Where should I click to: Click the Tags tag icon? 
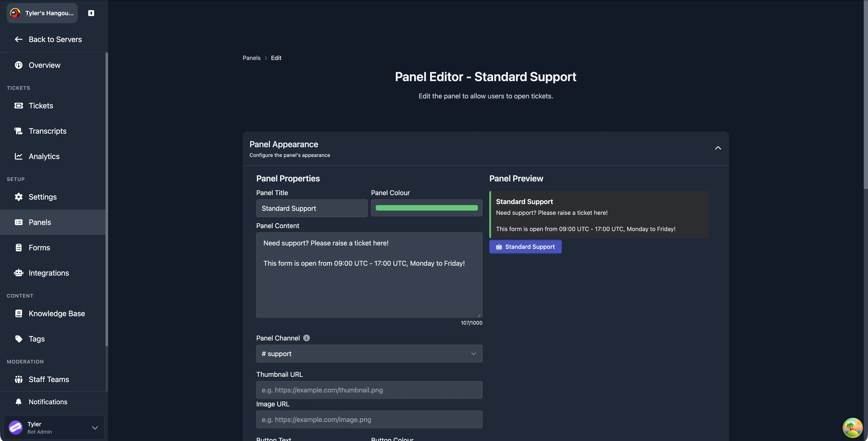pos(19,339)
